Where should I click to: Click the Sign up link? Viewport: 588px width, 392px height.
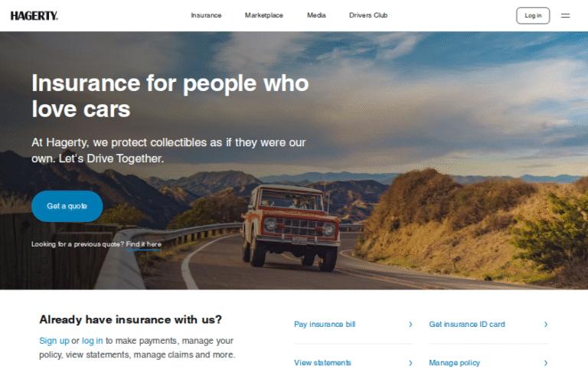point(54,341)
